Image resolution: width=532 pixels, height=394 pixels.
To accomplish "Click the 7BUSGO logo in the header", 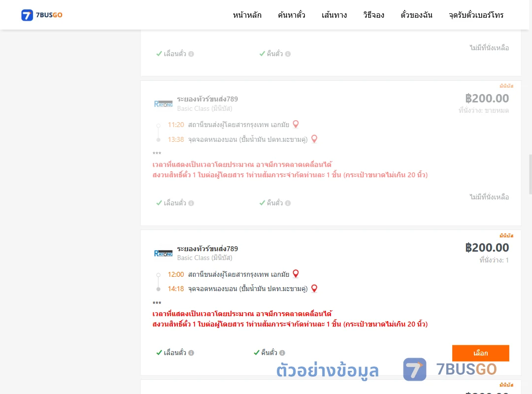I will 42,15.
